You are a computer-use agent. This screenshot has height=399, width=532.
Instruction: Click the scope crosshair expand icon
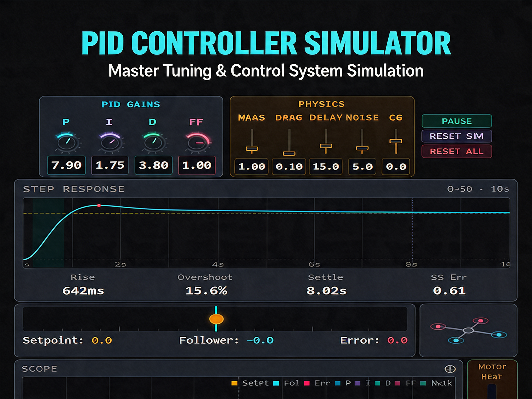click(450, 369)
